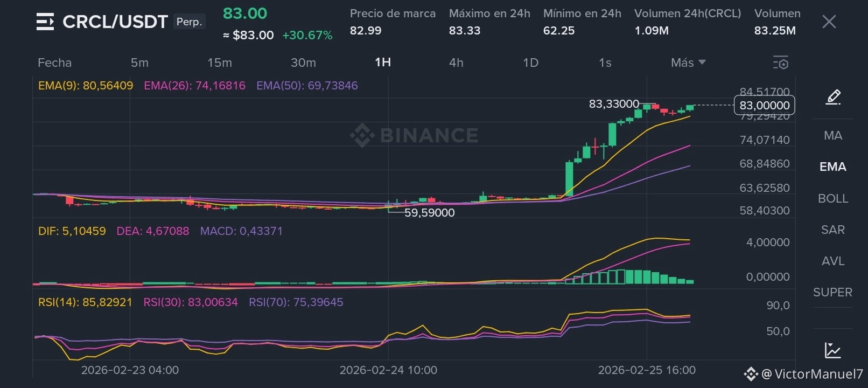Enable the MA indicator
This screenshot has height=388, width=868.
pyautogui.click(x=832, y=135)
